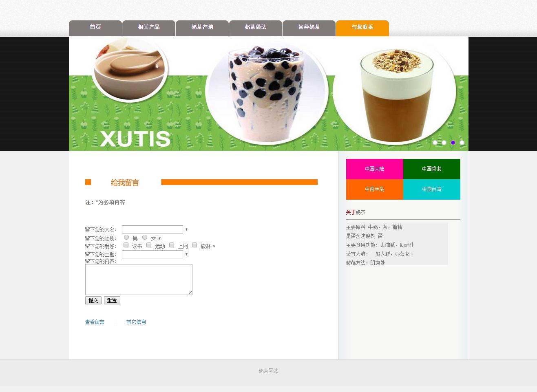Check the 读书 hobby checkbox

point(126,245)
